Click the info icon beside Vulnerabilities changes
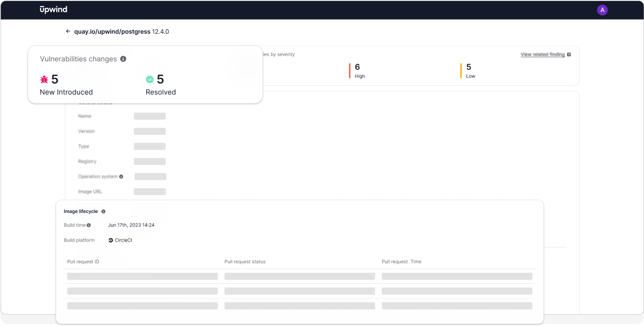Viewport: 644px width, 326px height. pos(123,59)
